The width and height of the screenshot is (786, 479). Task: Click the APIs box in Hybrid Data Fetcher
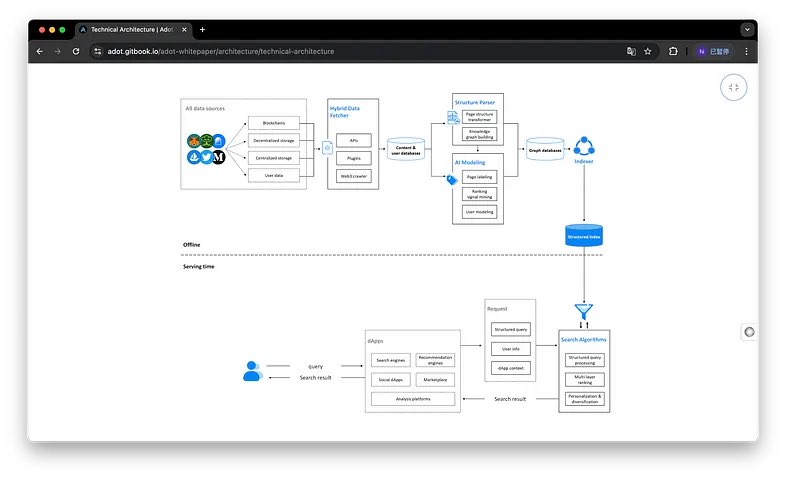(x=354, y=140)
